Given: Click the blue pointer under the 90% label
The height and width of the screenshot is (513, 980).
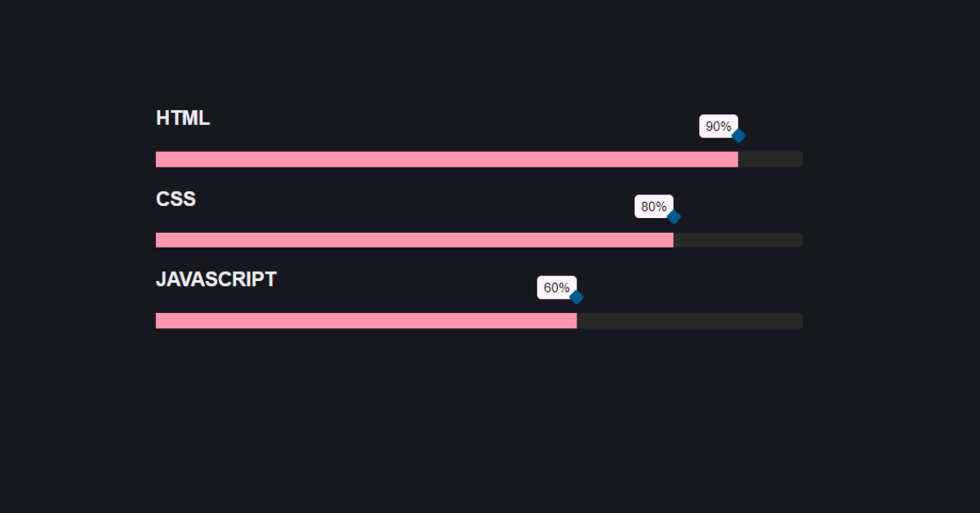Looking at the screenshot, I should tap(738, 136).
